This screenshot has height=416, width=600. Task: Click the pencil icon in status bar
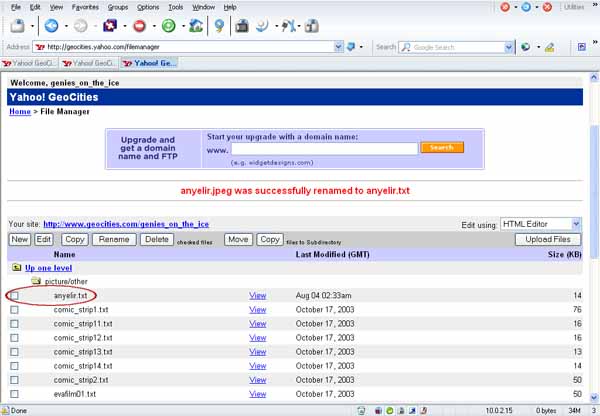point(423,411)
